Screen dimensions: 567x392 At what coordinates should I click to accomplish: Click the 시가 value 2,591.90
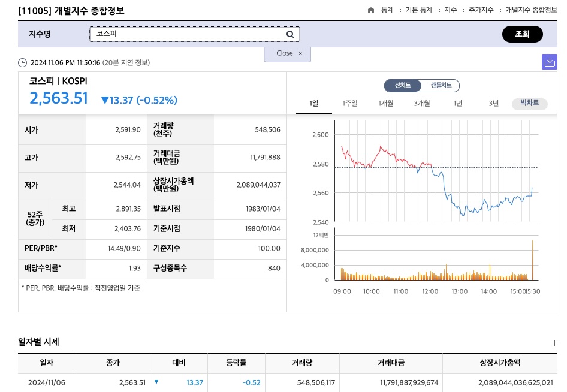pos(128,130)
